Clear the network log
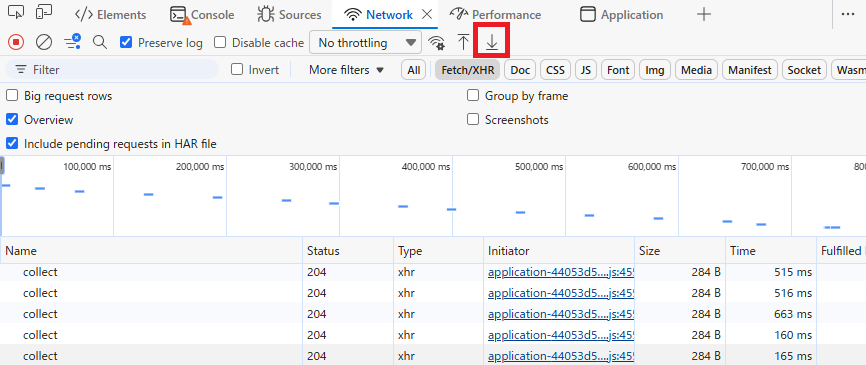Screen dimensions: 866x365 pos(44,42)
